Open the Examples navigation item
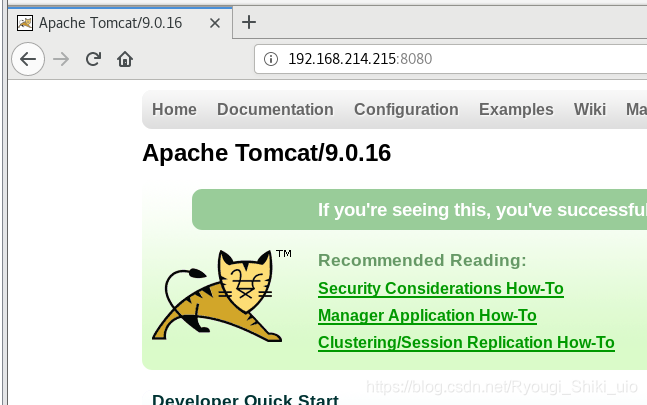This screenshot has width=647, height=405. 516,110
